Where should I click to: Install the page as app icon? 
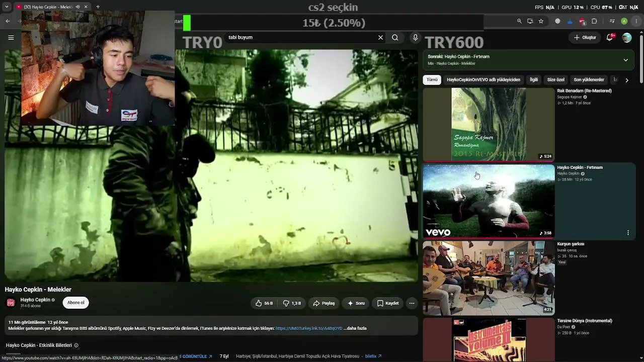point(530,21)
